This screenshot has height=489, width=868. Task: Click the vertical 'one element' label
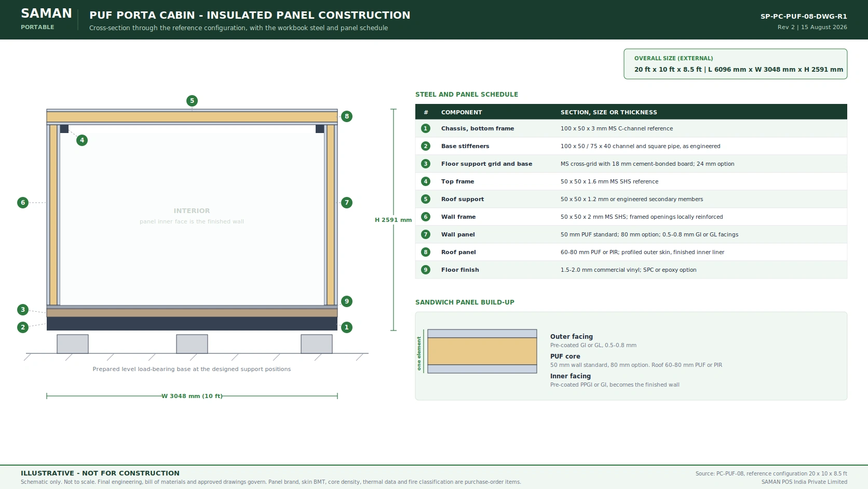pyautogui.click(x=419, y=353)
